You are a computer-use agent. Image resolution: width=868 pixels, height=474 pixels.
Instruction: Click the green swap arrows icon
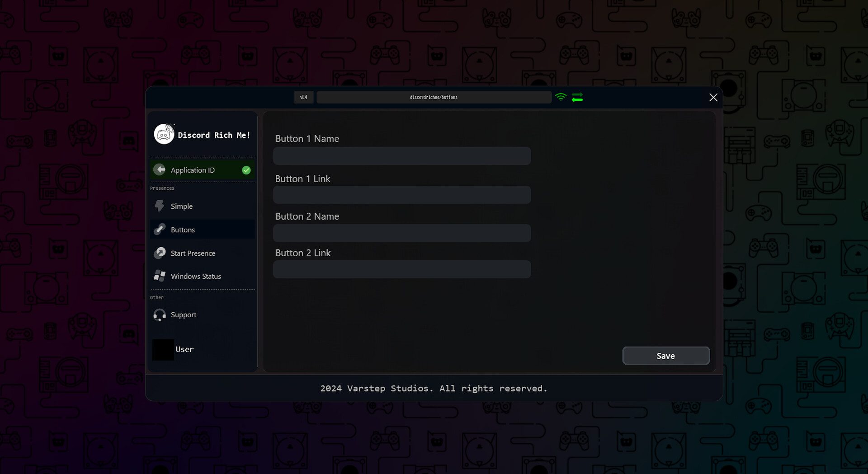pos(577,98)
